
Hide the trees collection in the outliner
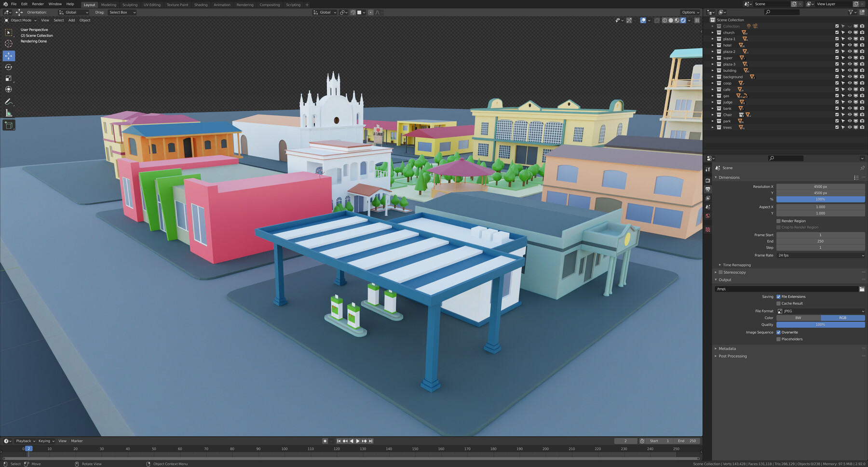(850, 127)
